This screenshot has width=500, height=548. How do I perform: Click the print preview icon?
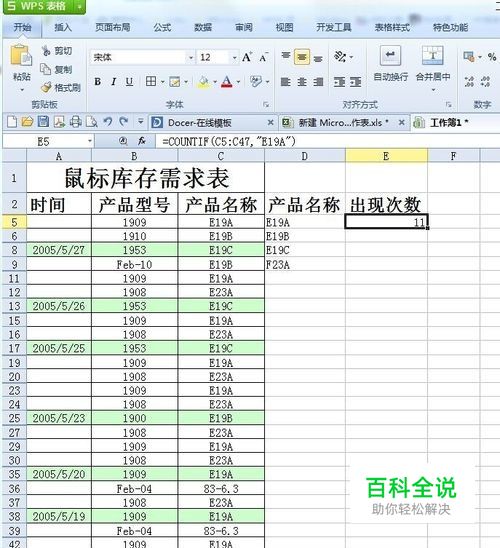pyautogui.click(x=92, y=122)
